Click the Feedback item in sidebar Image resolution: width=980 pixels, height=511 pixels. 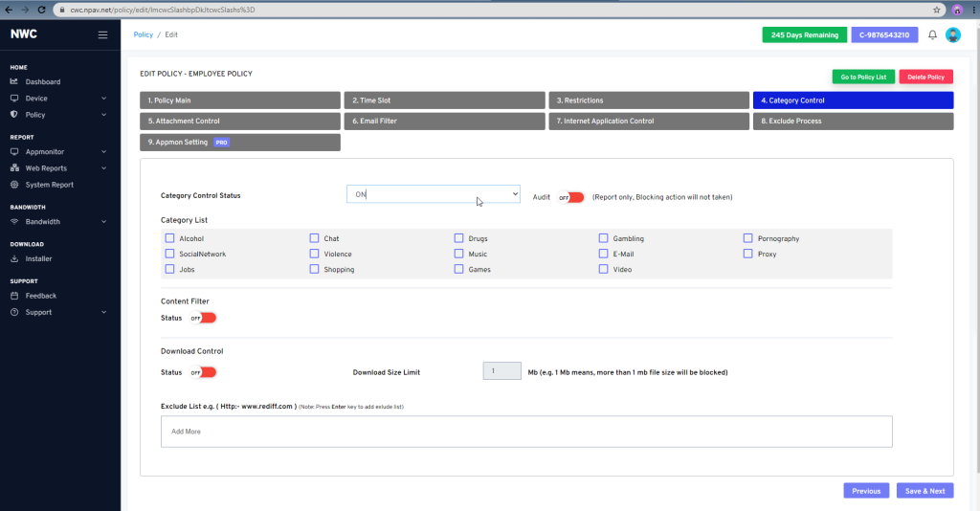[40, 296]
